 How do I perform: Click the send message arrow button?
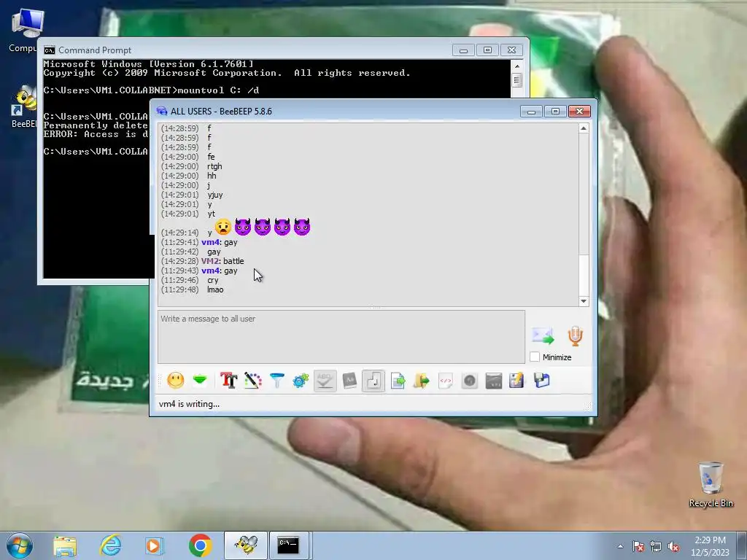[543, 336]
